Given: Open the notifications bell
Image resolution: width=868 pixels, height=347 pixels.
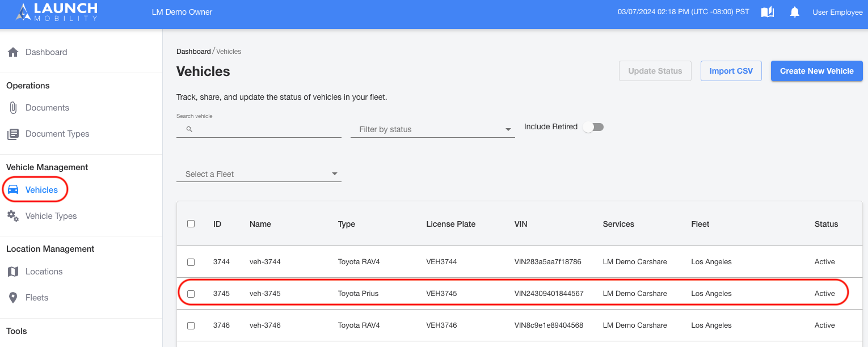Looking at the screenshot, I should [795, 12].
